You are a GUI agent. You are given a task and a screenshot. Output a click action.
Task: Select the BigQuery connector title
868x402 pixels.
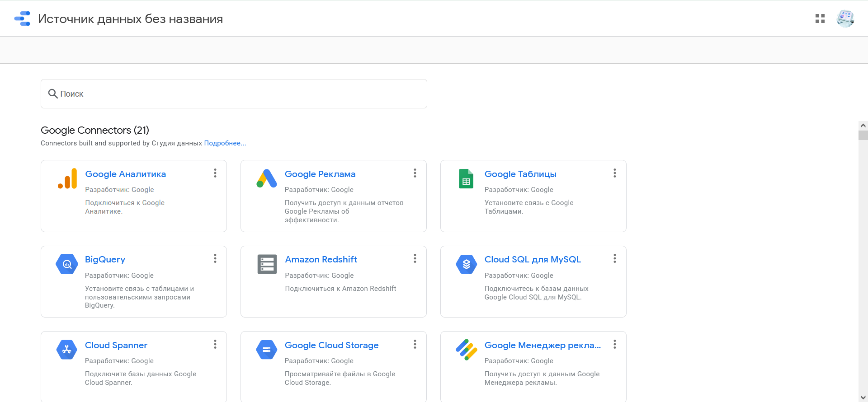click(x=105, y=260)
